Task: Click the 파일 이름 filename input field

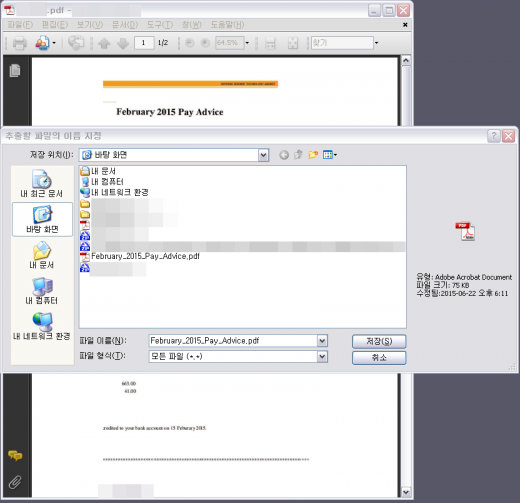Action: pos(233,341)
